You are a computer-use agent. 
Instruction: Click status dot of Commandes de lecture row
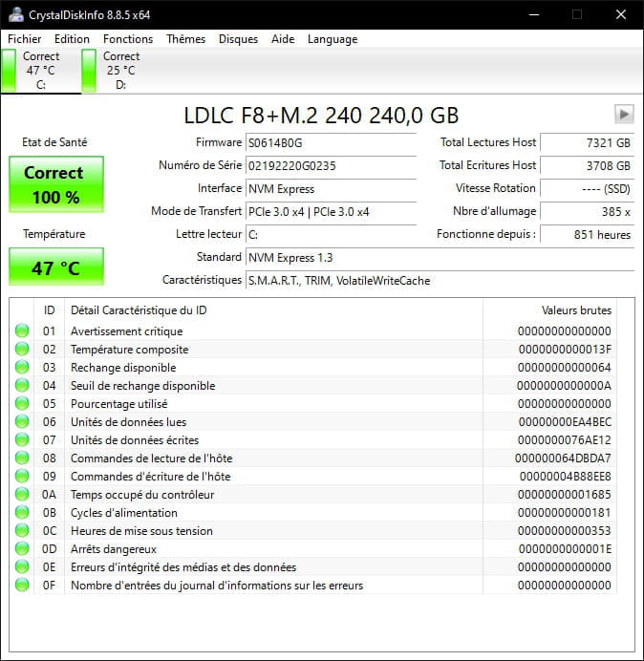tap(22, 458)
